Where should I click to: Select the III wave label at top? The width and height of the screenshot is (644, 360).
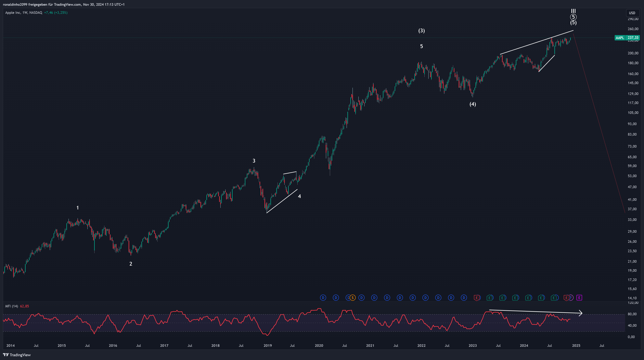573,11
